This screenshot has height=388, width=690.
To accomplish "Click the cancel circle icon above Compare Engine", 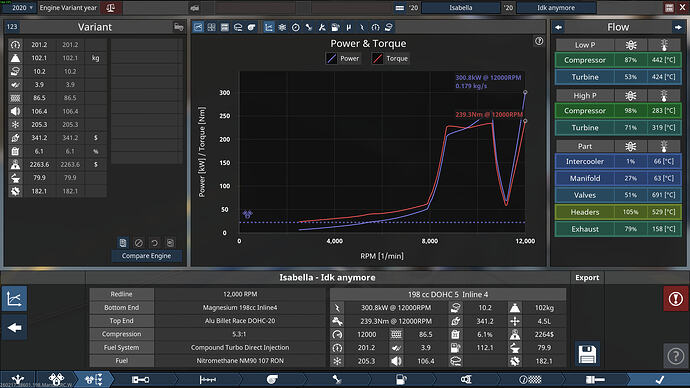I will pyautogui.click(x=139, y=243).
